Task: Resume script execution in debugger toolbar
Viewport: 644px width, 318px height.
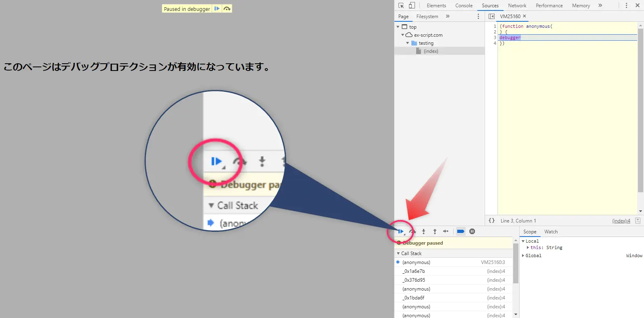Action: point(400,231)
